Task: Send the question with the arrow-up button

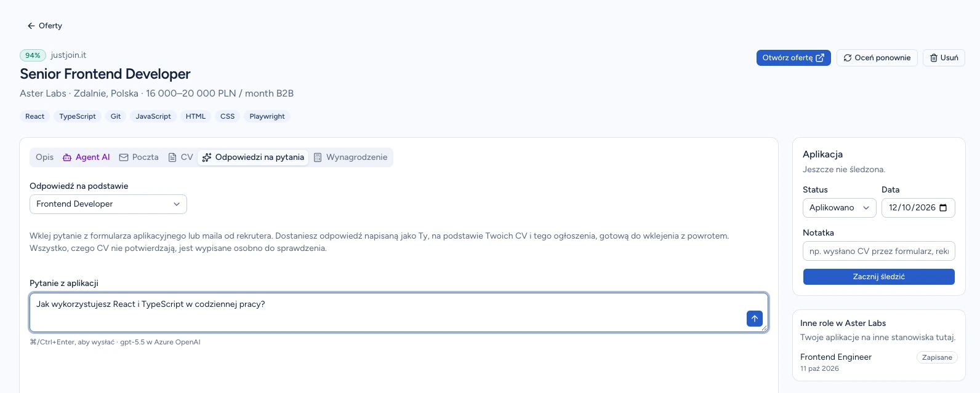Action: click(755, 319)
